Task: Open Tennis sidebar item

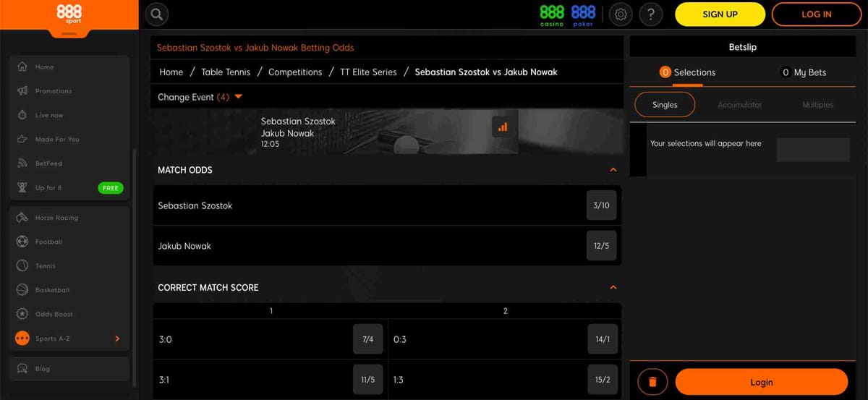Action: click(69, 265)
